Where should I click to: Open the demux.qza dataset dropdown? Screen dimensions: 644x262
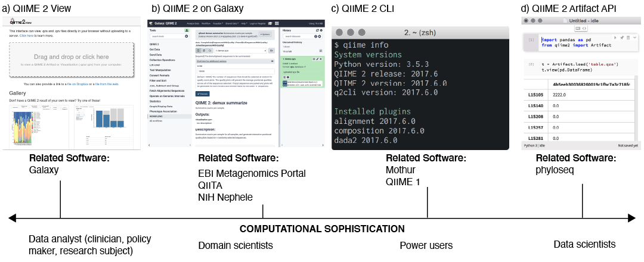(240, 51)
